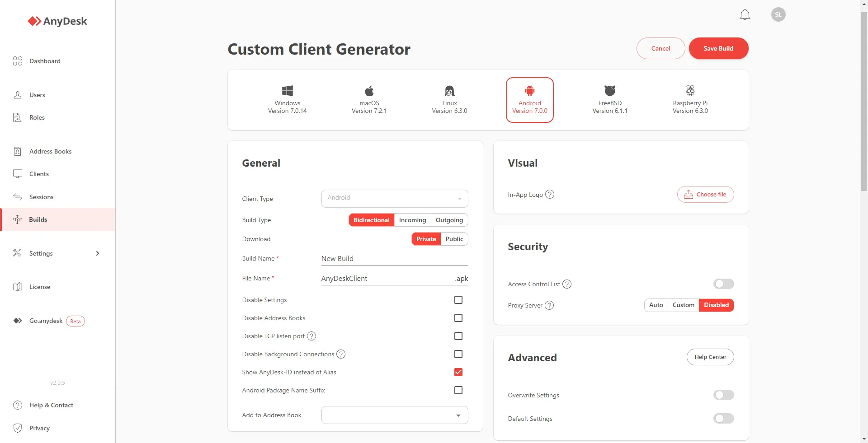
Task: Click the Help & Contact question icon
Action: pyautogui.click(x=18, y=405)
